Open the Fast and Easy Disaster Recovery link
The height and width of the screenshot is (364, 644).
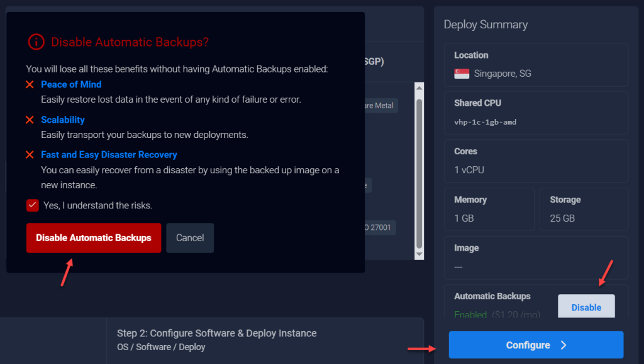coord(109,154)
